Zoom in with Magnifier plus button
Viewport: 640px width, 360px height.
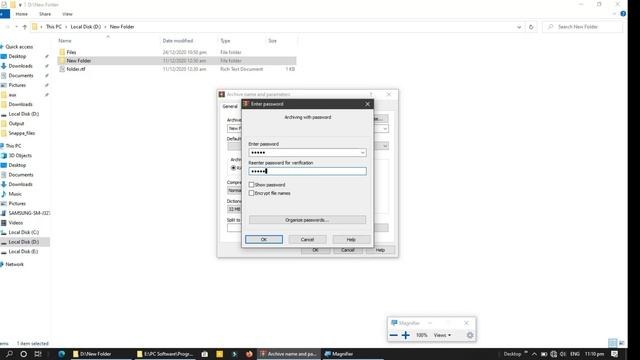(406, 335)
